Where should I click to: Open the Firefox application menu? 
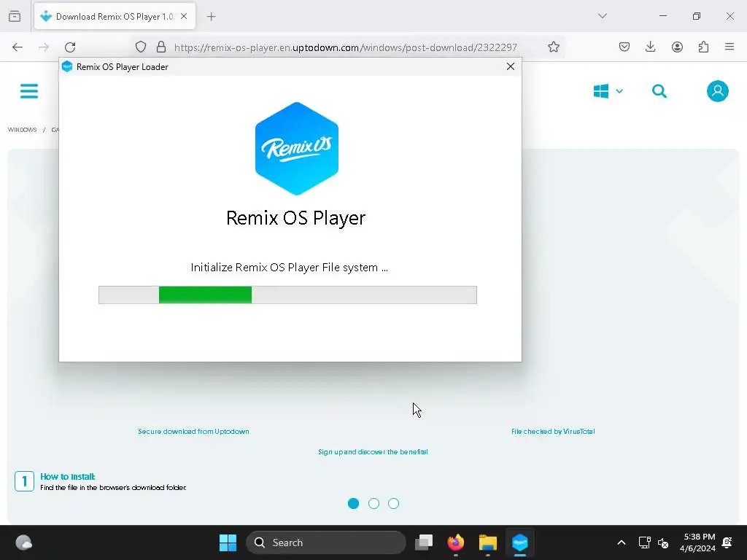tap(729, 47)
